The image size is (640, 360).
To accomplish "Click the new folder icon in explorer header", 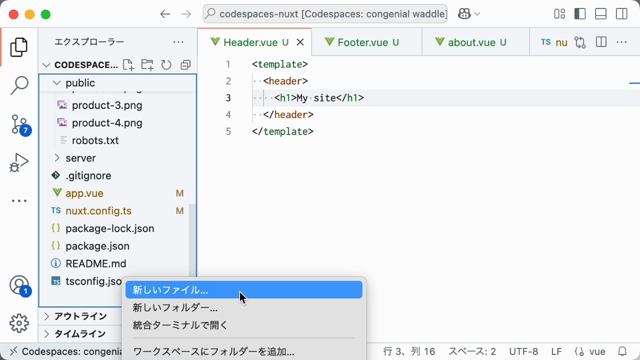I will coord(147,65).
